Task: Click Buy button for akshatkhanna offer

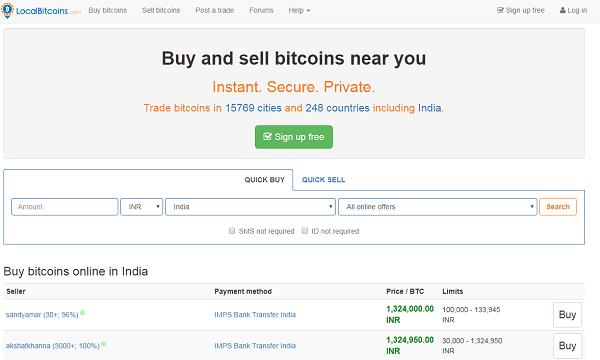Action: pos(567,346)
